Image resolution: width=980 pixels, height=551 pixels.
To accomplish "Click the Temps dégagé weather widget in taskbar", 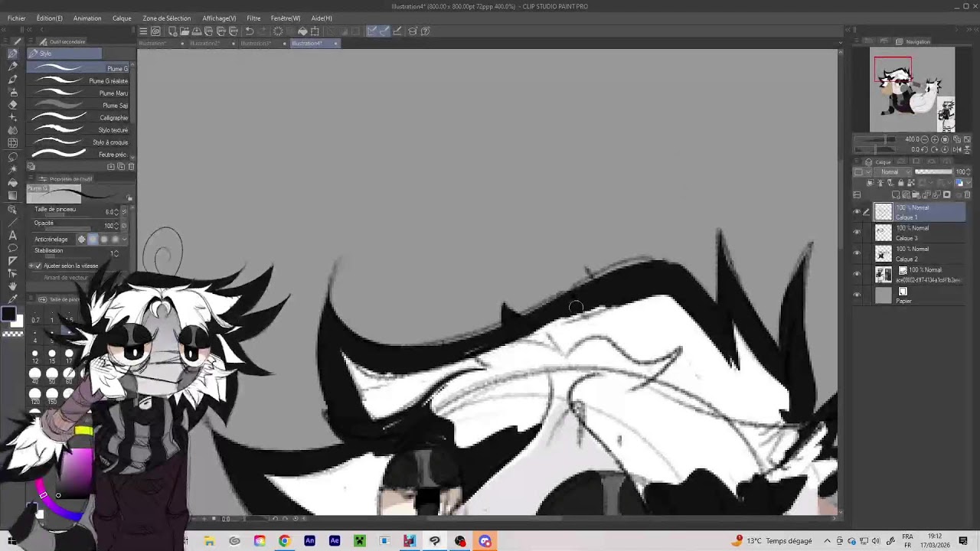I will coord(773,541).
